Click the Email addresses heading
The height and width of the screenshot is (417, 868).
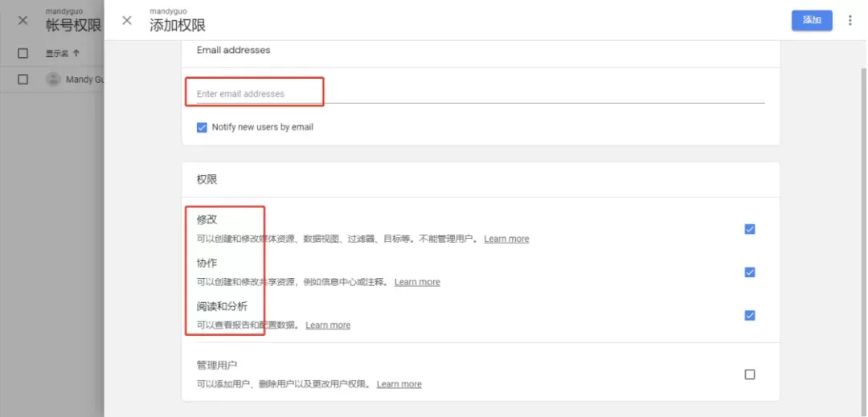234,50
